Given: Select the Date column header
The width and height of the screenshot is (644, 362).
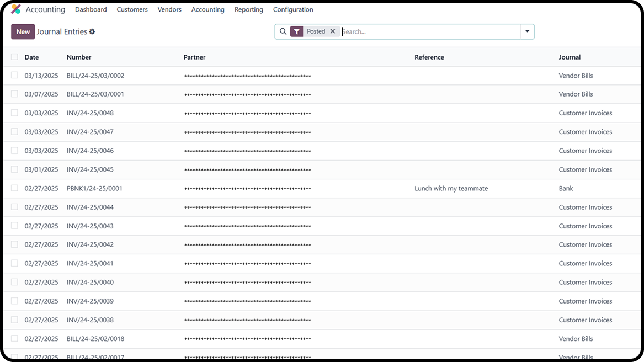Looking at the screenshot, I should pyautogui.click(x=31, y=57).
